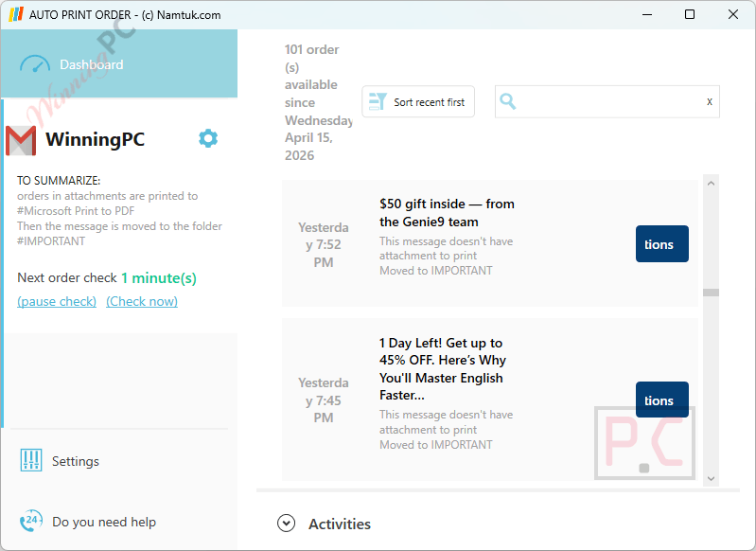Open the Dashboard gauge icon
Viewport: 756px width, 551px height.
[x=35, y=64]
